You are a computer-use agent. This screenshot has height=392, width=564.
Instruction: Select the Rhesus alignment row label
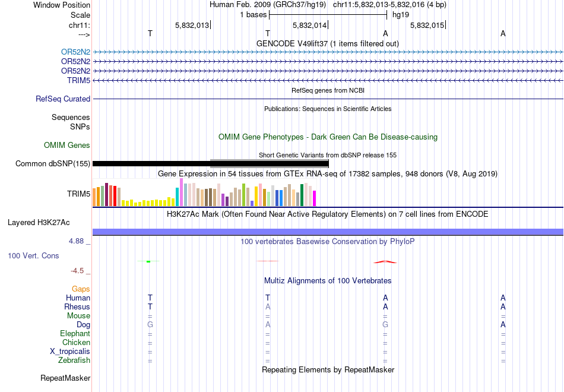pyautogui.click(x=77, y=306)
